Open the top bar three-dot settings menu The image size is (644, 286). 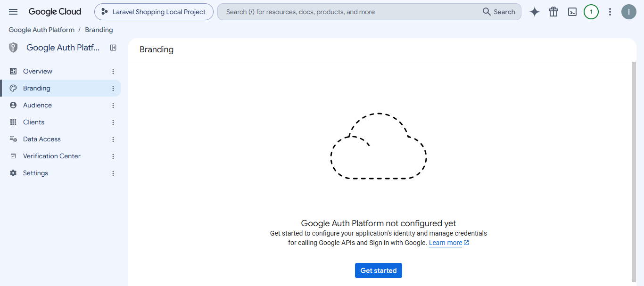610,12
